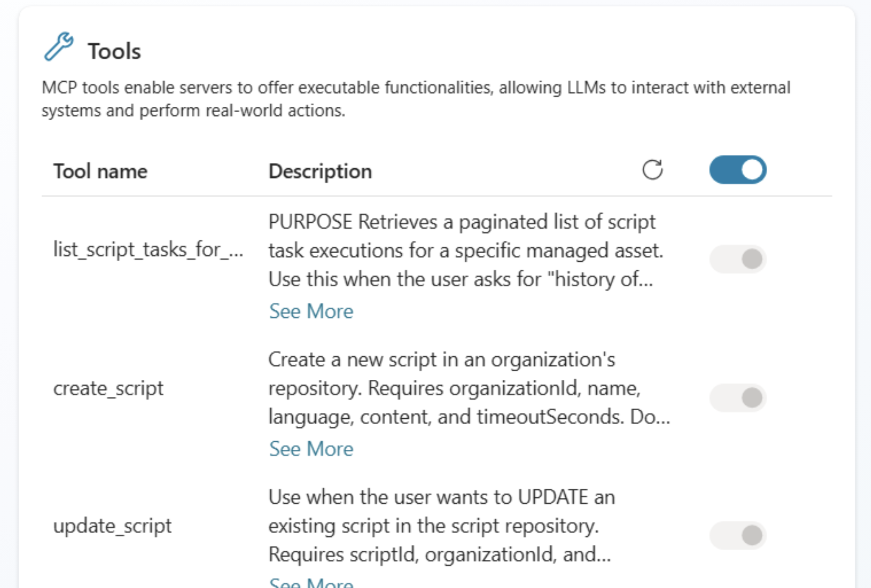This screenshot has height=588, width=871.
Task: Click the Description column header
Action: tap(320, 171)
